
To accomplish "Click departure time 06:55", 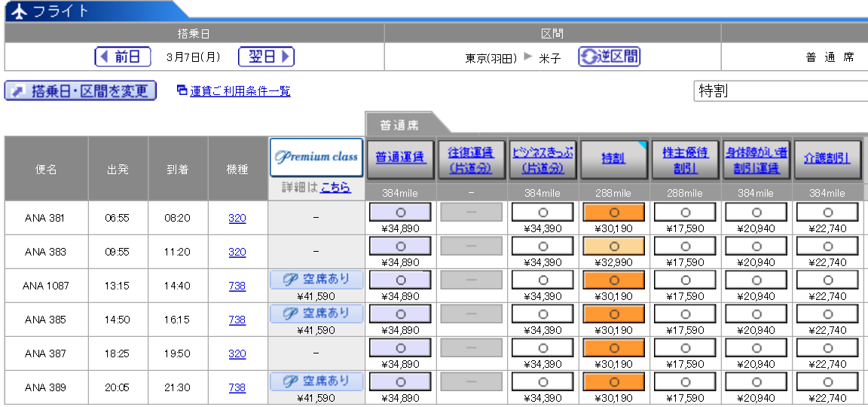I will (x=117, y=218).
